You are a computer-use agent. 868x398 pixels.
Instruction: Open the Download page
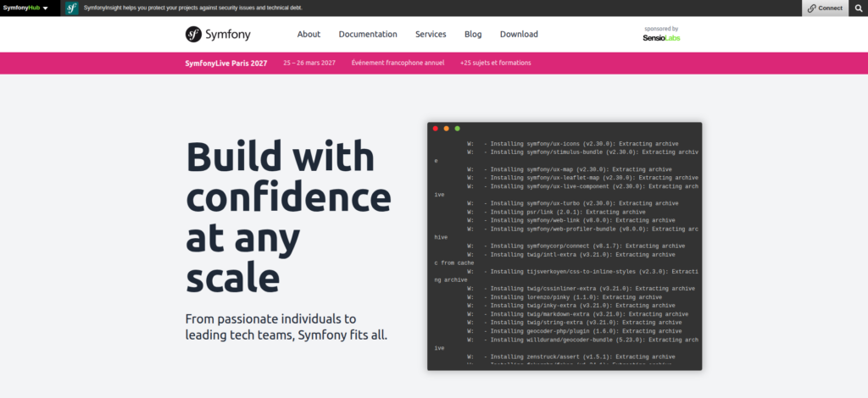tap(519, 34)
